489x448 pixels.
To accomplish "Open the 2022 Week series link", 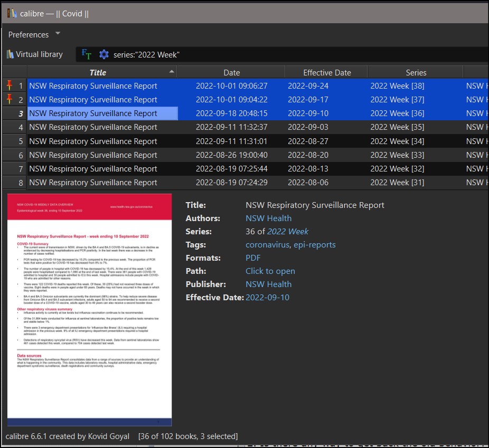I will pos(288,232).
